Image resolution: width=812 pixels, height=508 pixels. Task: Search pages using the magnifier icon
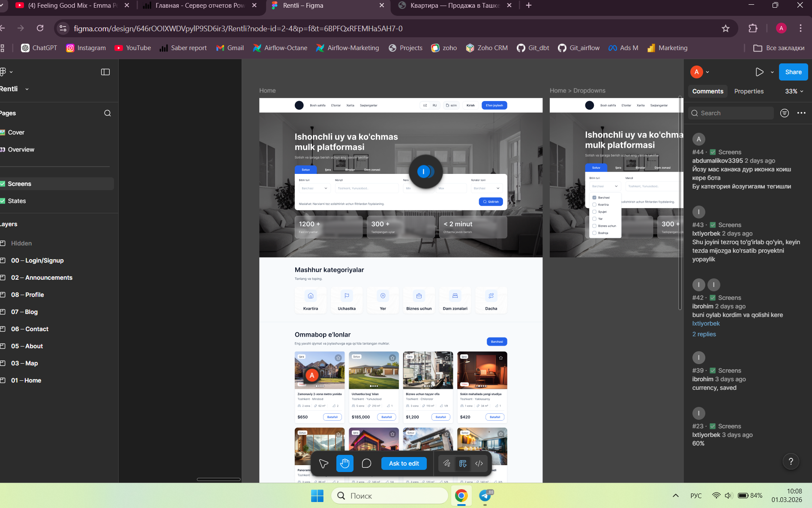click(108, 113)
